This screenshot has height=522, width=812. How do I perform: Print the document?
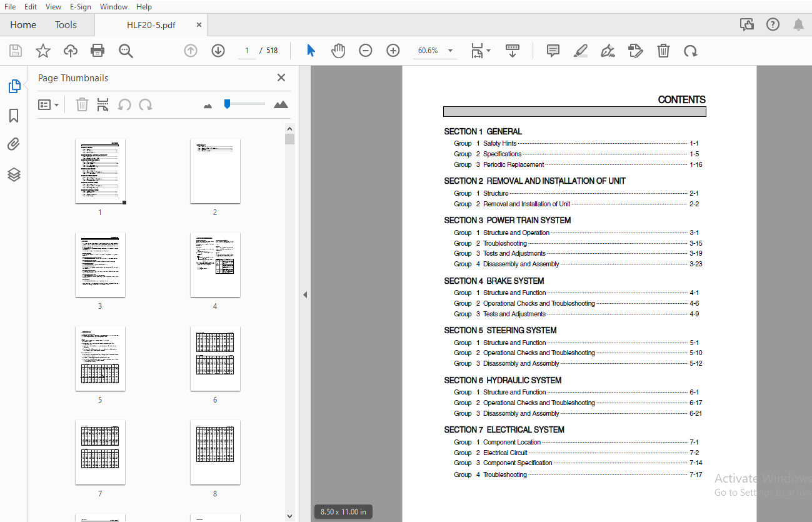click(x=98, y=51)
